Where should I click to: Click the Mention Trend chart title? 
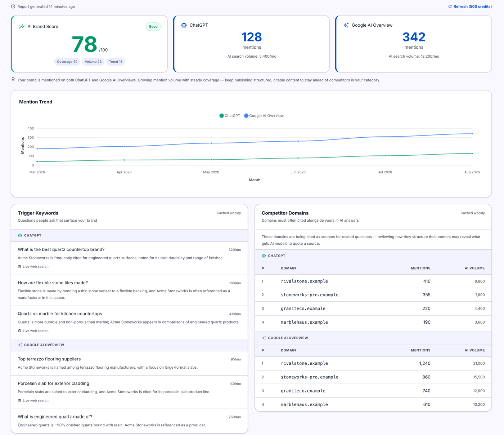(x=36, y=102)
